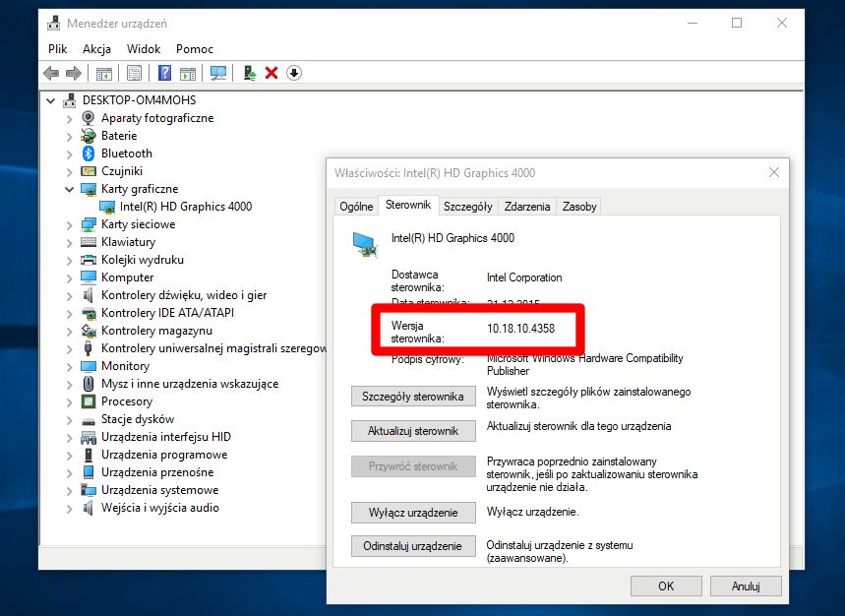Select Intel(R) HD Graphics 4000 tree label
Screen dimensions: 845x616
tap(186, 207)
